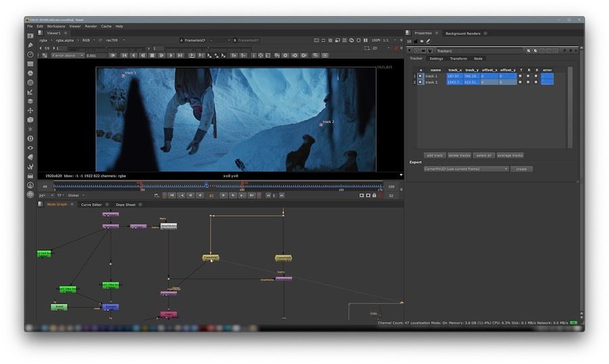Image resolution: width=609 pixels, height=364 pixels.
Task: Open the MetaData nodes tag icon
Action: [30, 157]
